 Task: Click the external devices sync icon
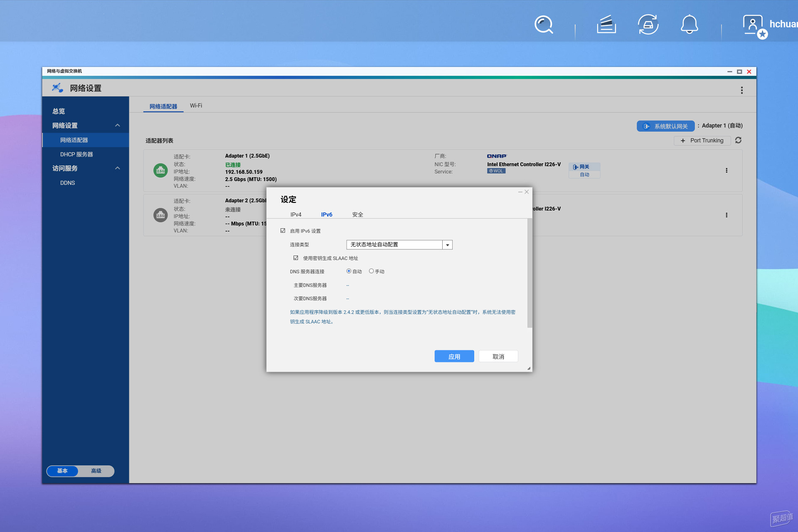tap(648, 25)
